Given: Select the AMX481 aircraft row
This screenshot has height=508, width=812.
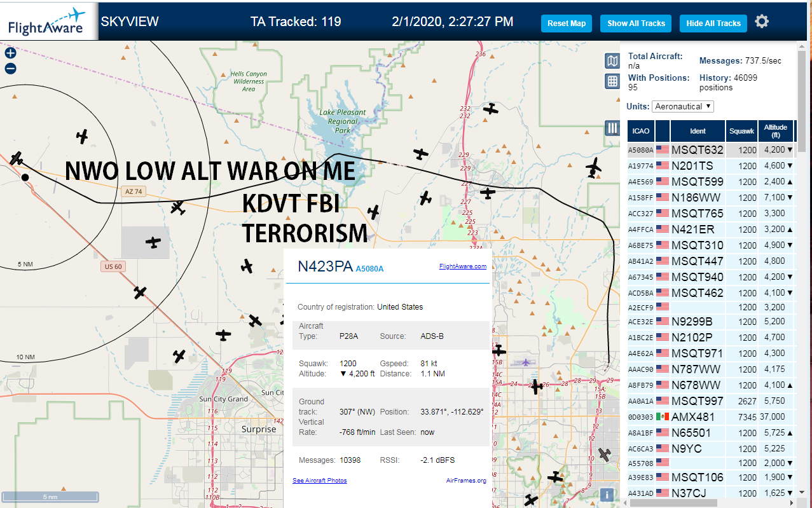Looking at the screenshot, I should [x=711, y=417].
